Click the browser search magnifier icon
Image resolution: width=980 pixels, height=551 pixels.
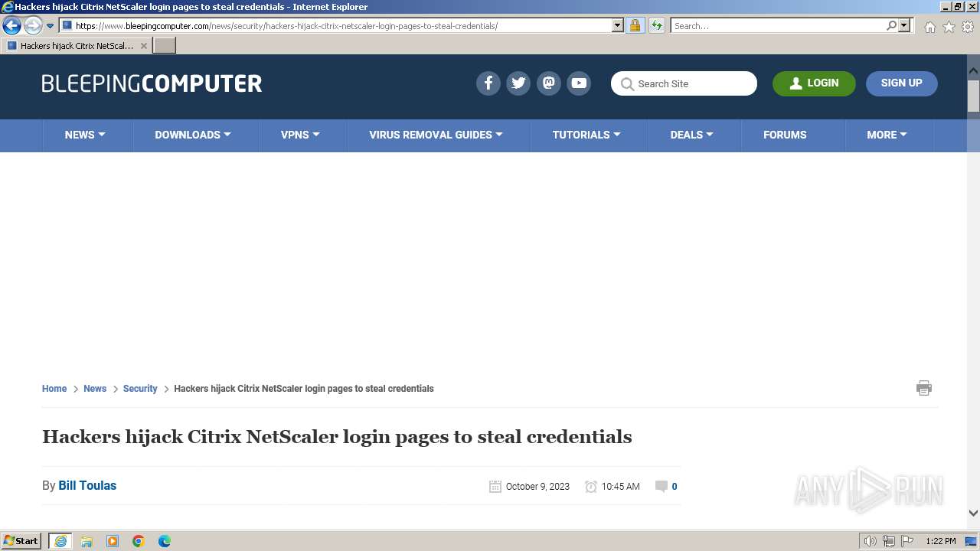[891, 25]
